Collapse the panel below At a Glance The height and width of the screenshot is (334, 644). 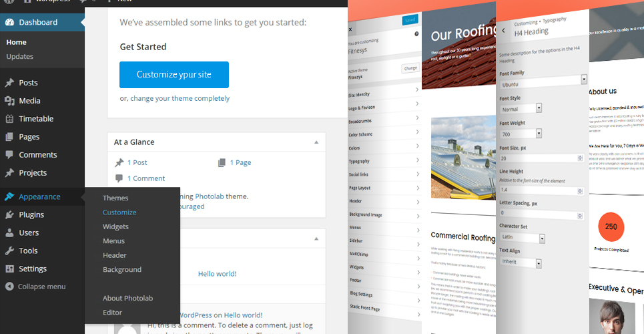pyautogui.click(x=316, y=239)
